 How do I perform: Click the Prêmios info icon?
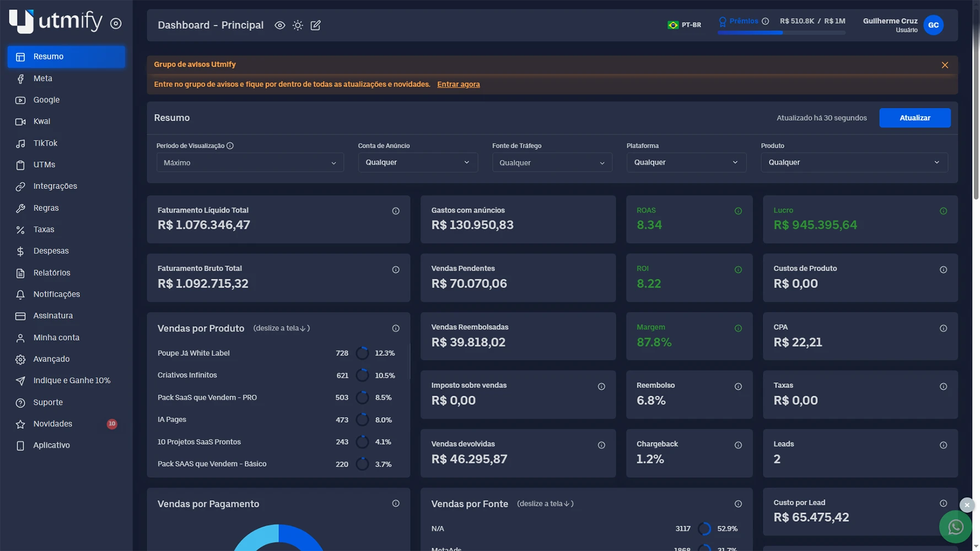tap(765, 21)
